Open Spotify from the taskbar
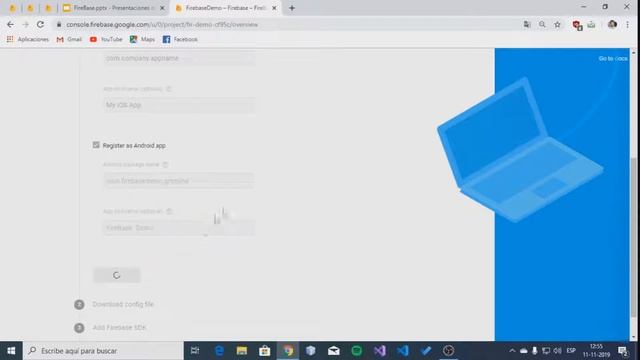Image resolution: width=640 pixels, height=360 pixels. tap(357, 351)
